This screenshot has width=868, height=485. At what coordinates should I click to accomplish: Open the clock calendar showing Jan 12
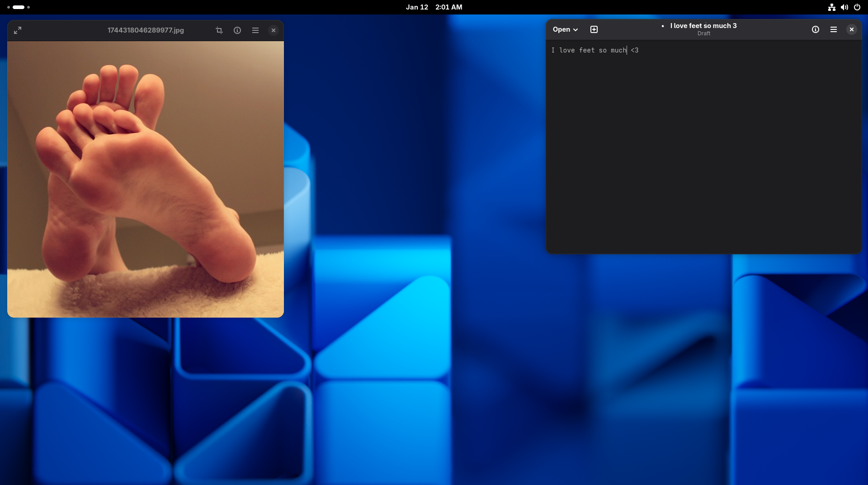tap(434, 7)
